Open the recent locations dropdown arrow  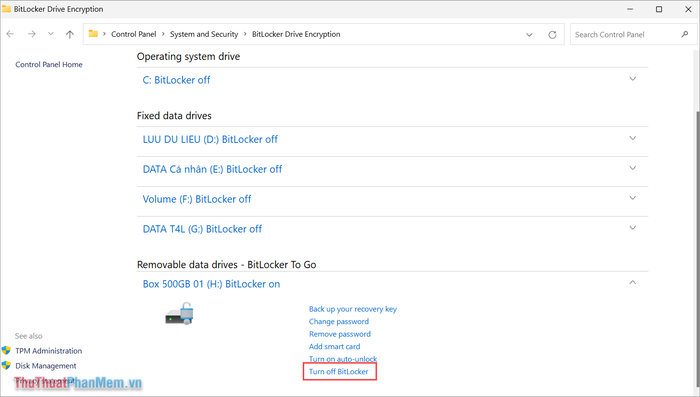50,34
